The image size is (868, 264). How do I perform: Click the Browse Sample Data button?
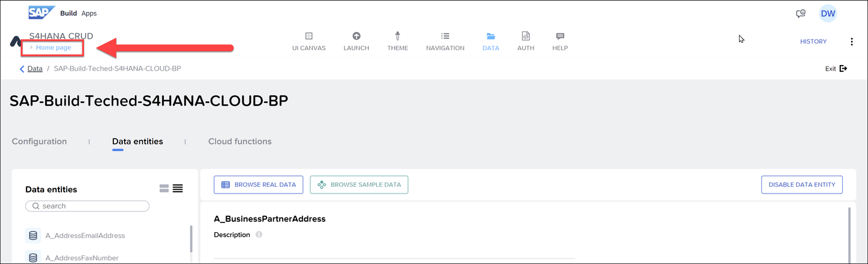[359, 184]
